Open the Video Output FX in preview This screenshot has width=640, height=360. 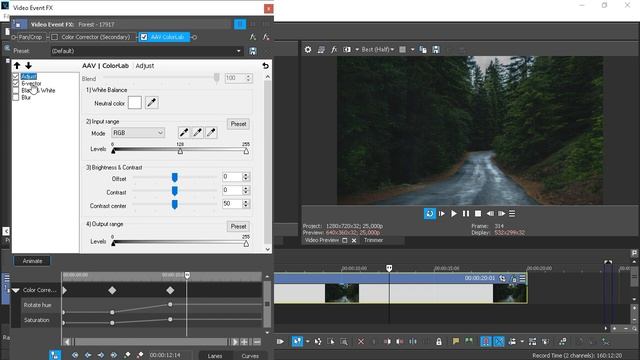coord(334,49)
